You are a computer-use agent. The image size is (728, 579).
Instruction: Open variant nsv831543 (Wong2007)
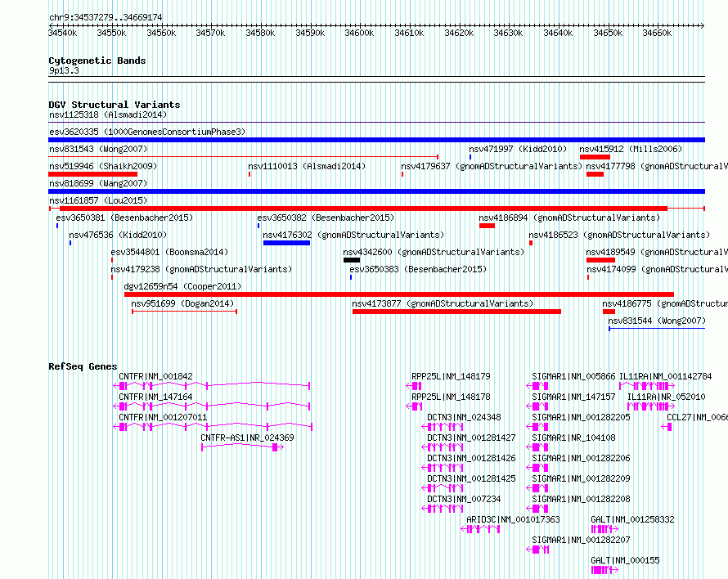[x=98, y=149]
